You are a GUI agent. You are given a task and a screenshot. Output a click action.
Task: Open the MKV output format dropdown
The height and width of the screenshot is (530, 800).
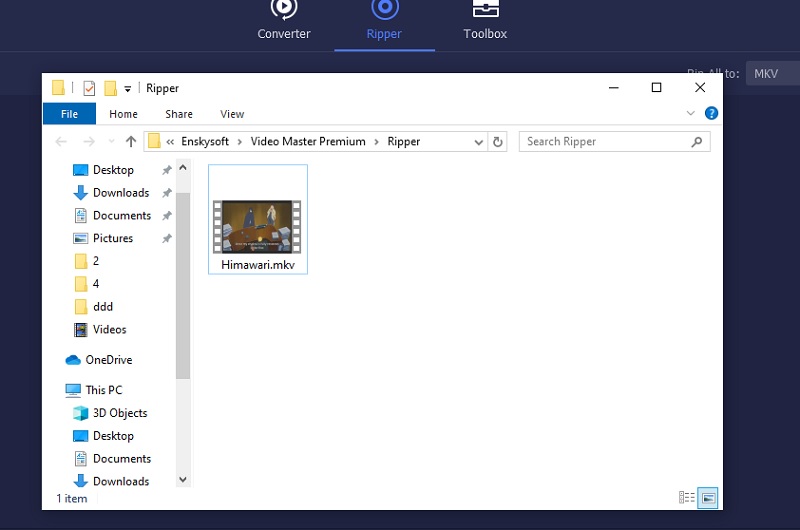click(772, 73)
